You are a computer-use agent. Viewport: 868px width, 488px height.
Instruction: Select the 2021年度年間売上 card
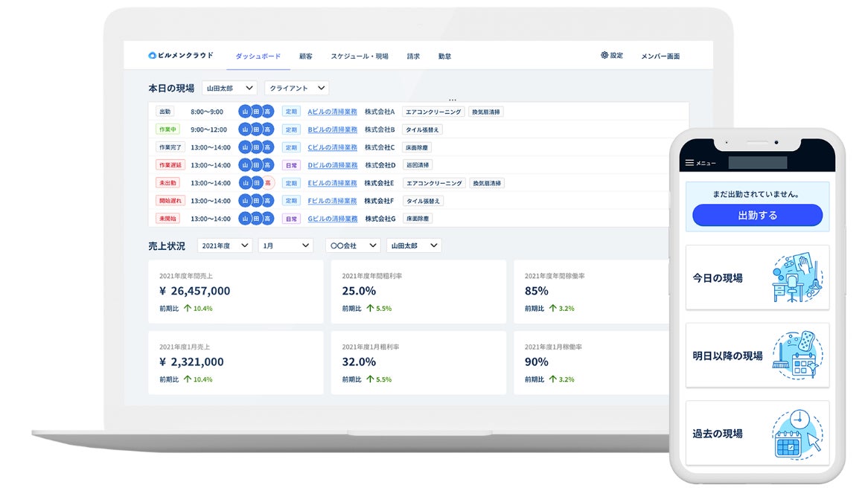[x=236, y=292]
